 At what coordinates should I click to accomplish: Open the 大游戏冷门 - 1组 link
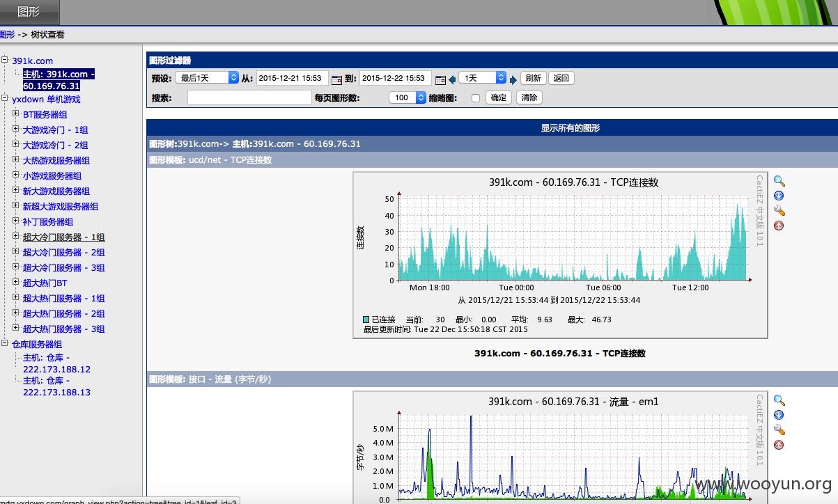coord(56,129)
